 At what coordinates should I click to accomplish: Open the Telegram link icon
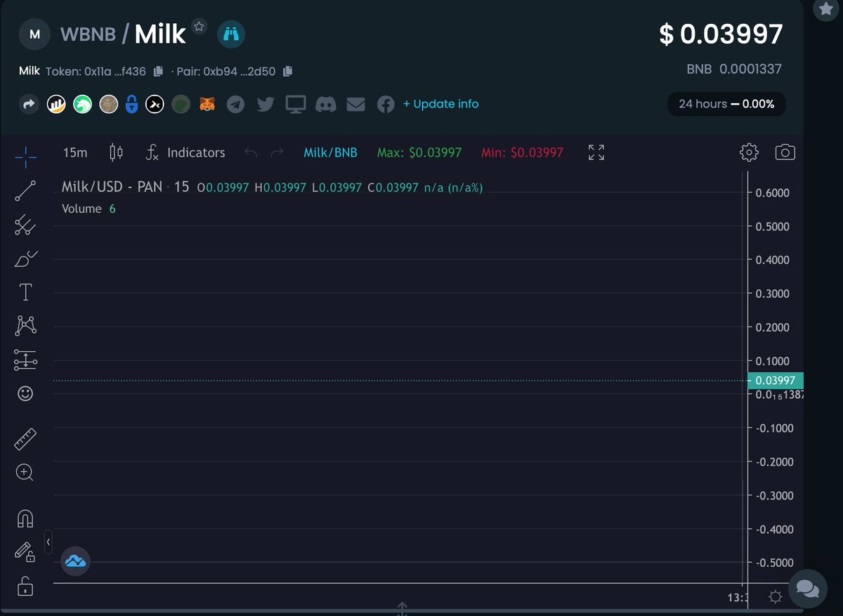coord(236,105)
